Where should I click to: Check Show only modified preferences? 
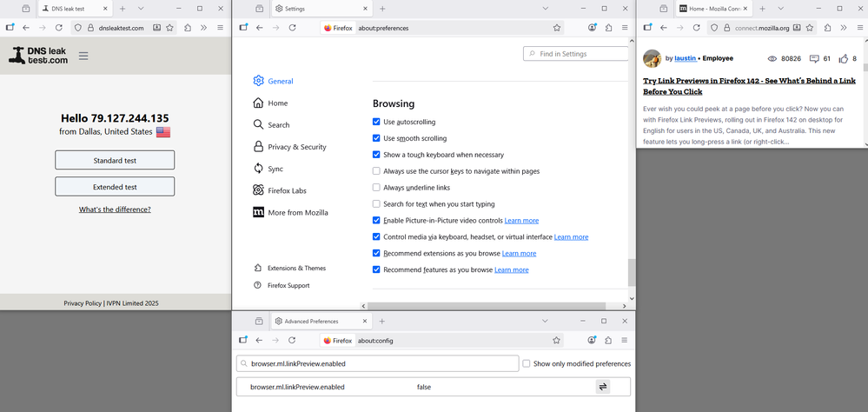527,363
